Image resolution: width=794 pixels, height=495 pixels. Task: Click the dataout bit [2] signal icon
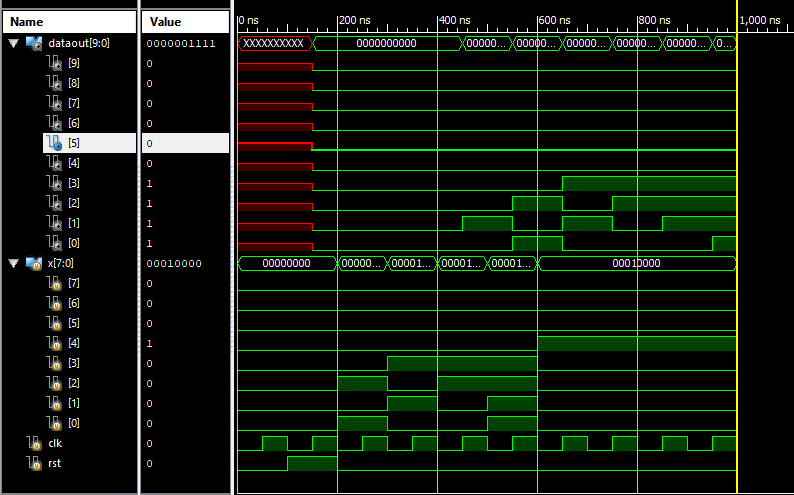[x=54, y=203]
